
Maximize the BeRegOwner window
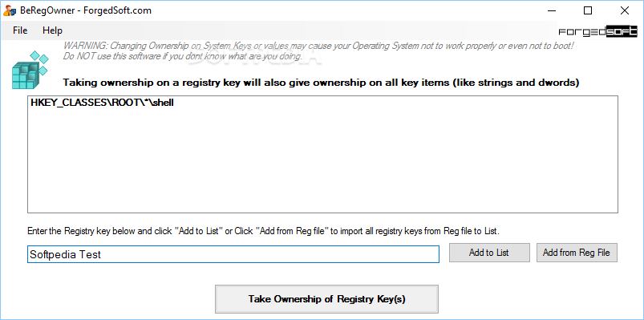588,10
